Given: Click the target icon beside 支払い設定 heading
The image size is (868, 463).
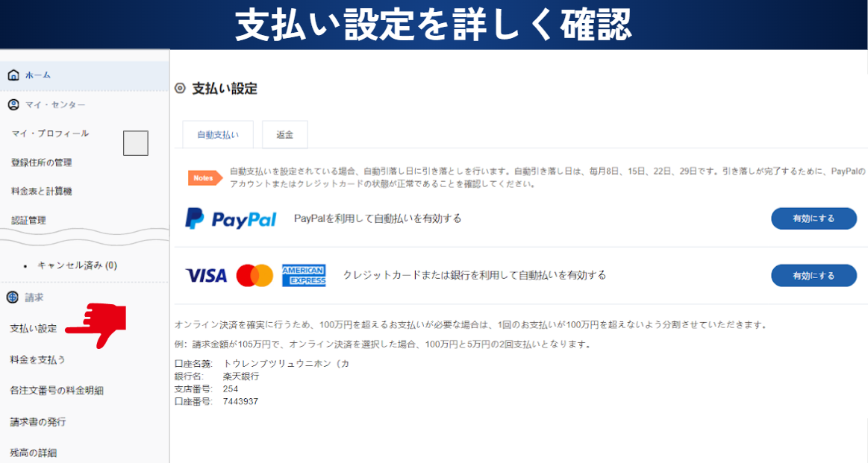Looking at the screenshot, I should tap(180, 88).
